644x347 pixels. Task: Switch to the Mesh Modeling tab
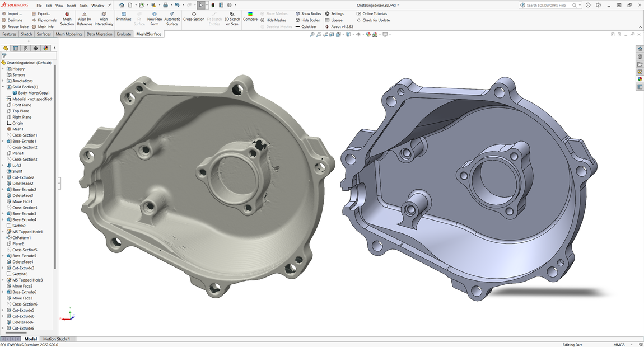68,34
